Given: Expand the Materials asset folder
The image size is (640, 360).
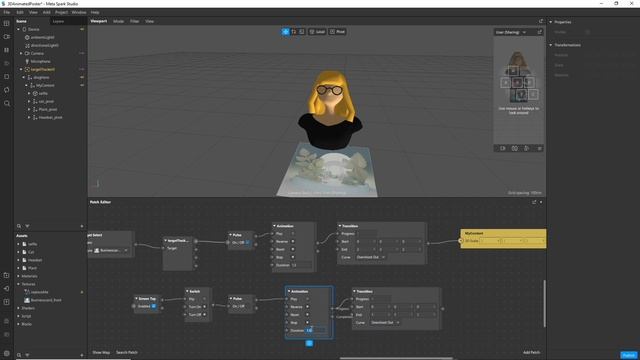Looking at the screenshot, I should 18,276.
